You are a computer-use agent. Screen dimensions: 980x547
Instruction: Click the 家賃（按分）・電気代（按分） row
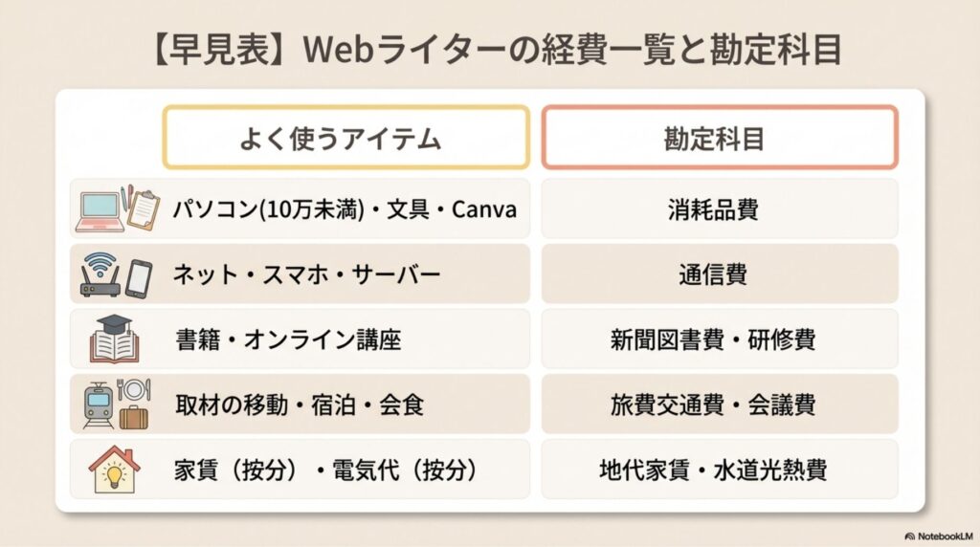pyautogui.click(x=325, y=470)
